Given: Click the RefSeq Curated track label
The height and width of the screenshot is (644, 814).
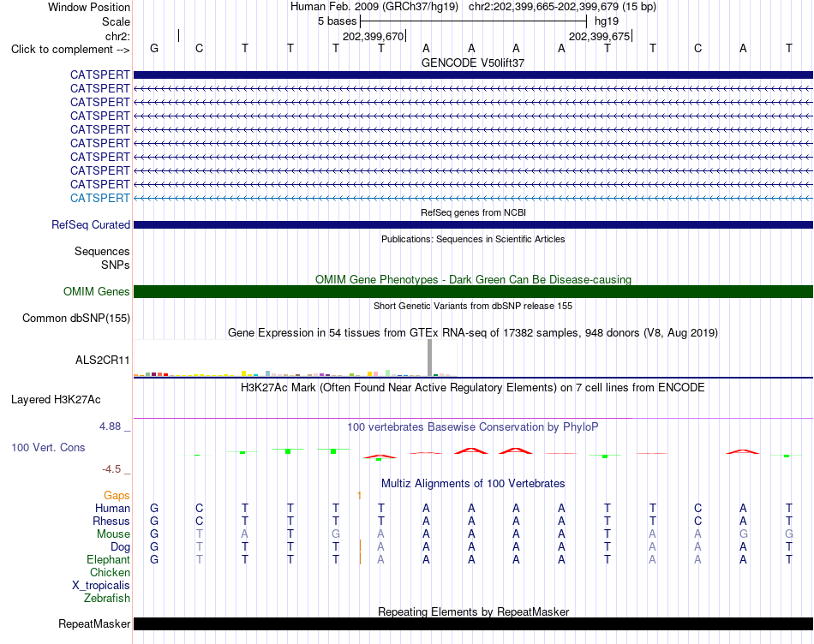Looking at the screenshot, I should pyautogui.click(x=90, y=224).
